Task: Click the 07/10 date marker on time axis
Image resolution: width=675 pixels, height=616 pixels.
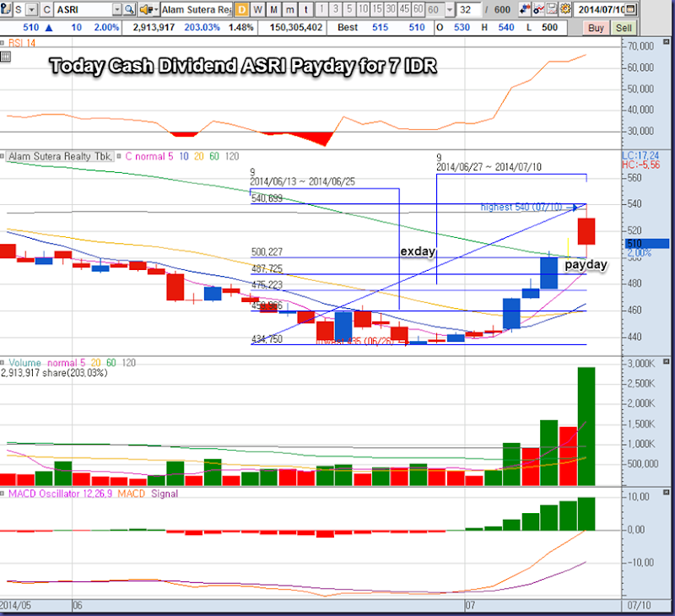Action: [639, 605]
